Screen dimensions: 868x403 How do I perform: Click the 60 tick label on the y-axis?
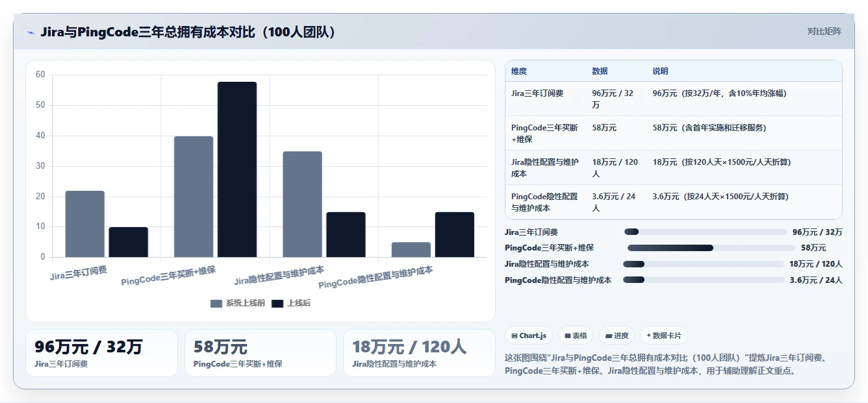coord(40,75)
